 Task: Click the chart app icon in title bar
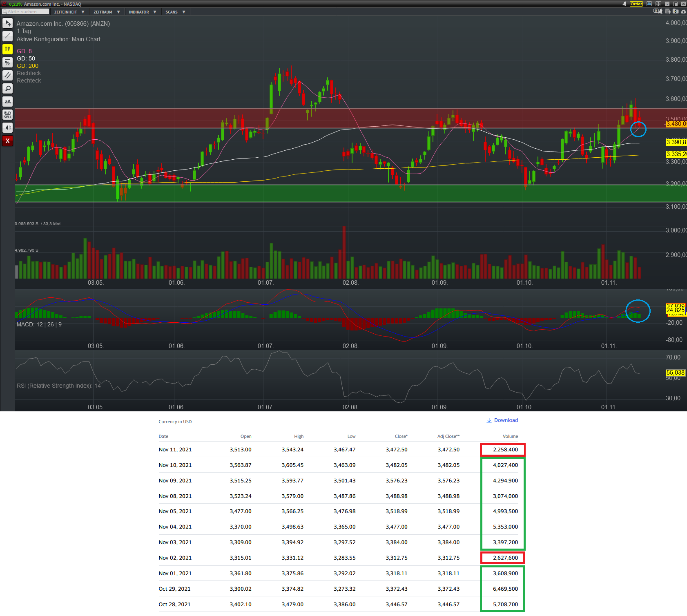coord(4,4)
